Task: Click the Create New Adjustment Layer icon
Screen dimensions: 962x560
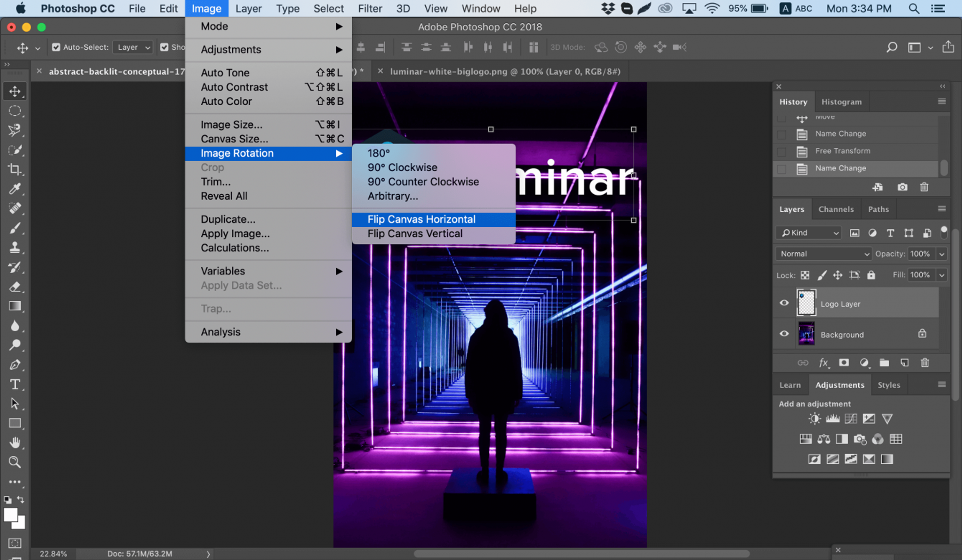Action: (864, 363)
